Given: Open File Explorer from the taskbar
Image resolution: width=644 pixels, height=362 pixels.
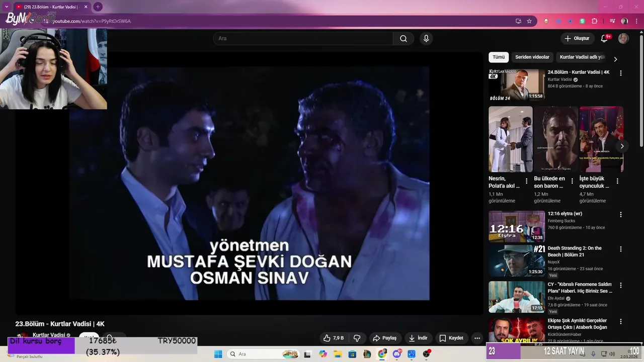Looking at the screenshot, I should [338, 354].
